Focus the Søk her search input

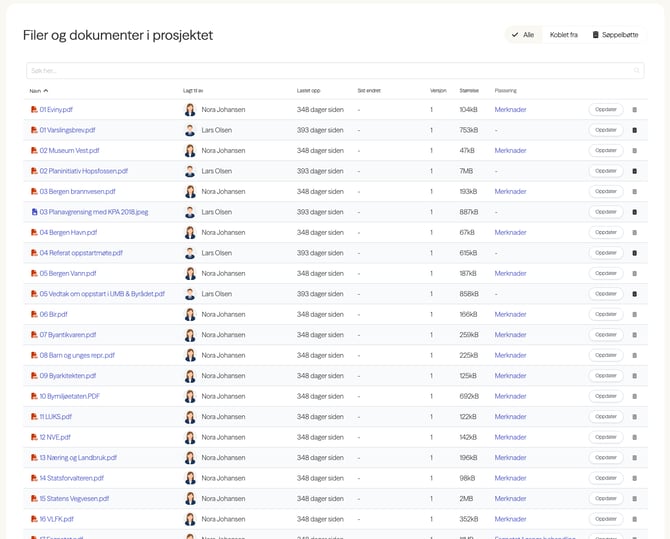tap(330, 71)
